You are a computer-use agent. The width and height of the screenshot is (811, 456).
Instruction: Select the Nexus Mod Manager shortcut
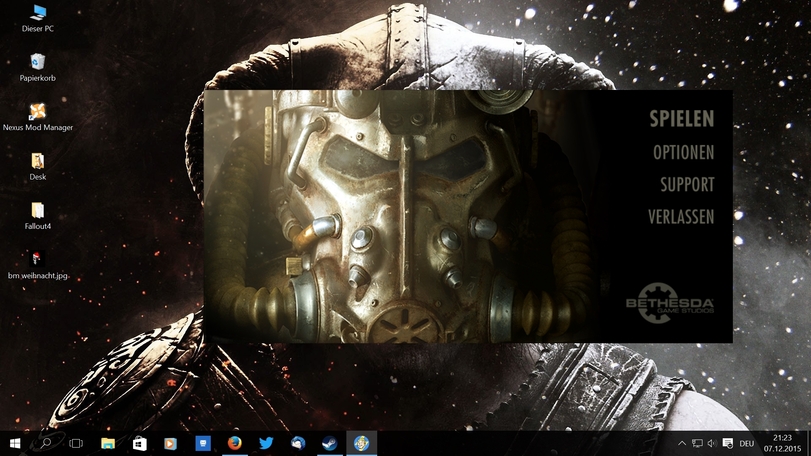pyautogui.click(x=37, y=117)
